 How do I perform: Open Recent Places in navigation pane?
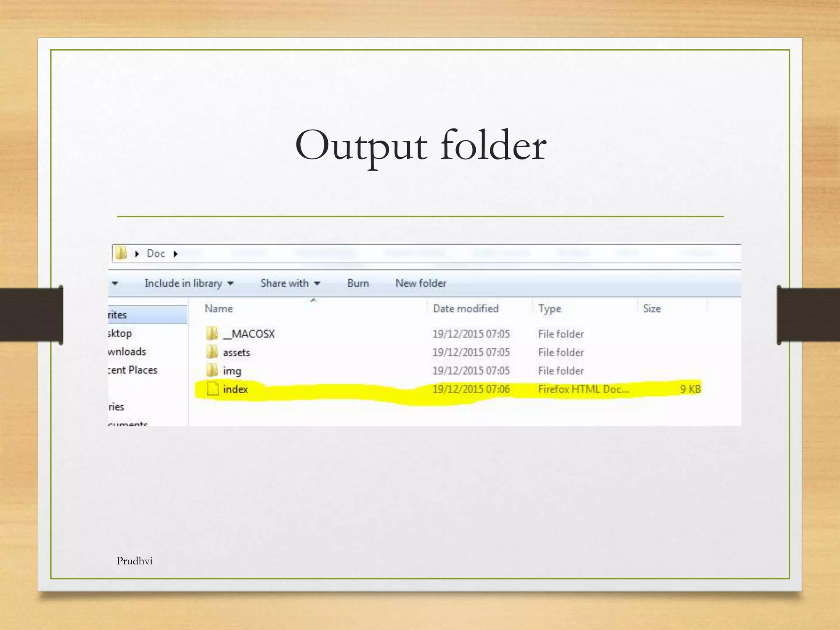pyautogui.click(x=133, y=370)
